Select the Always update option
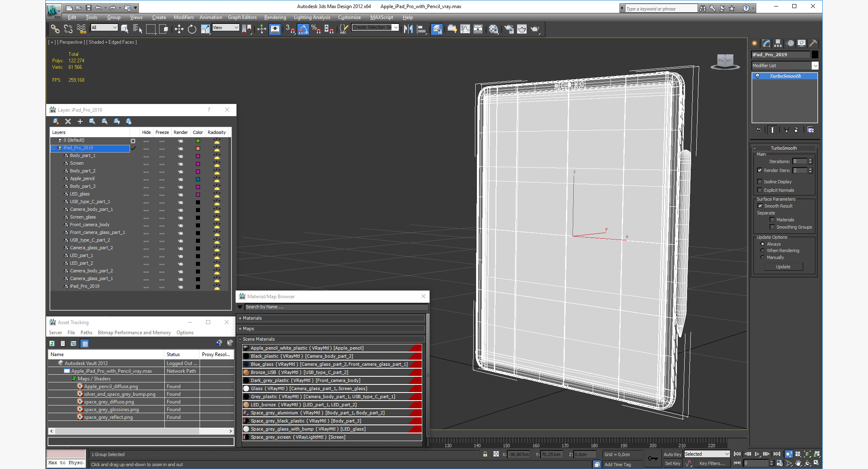This screenshot has height=469, width=868. [x=762, y=244]
